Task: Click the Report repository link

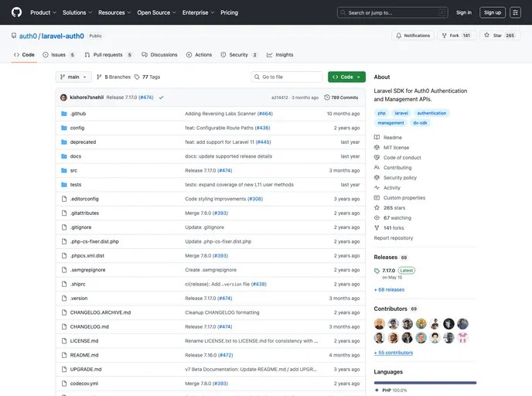Action: (394, 238)
